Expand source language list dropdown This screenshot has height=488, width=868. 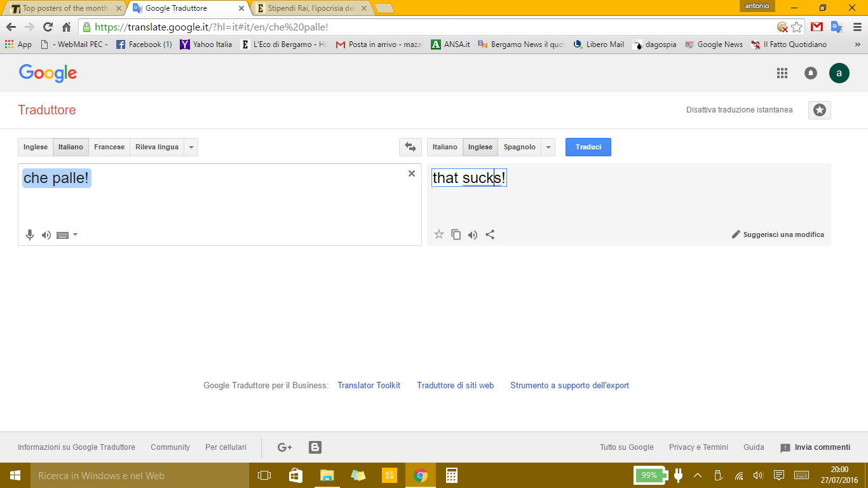click(191, 147)
